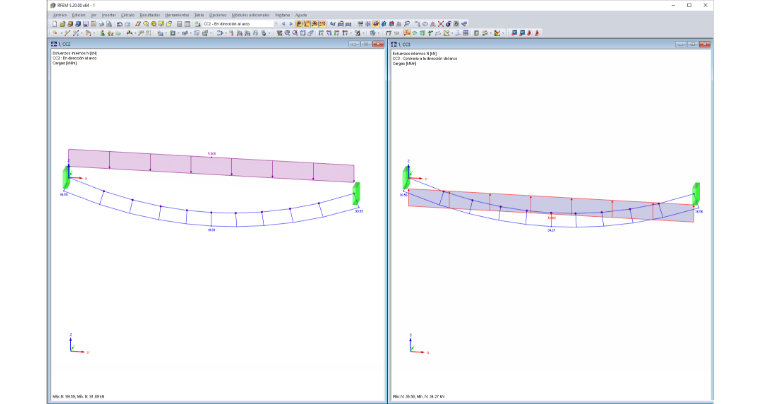Click the 'CC2 : En dirección al arco' label
Screen dimensions: 760x404
point(75,58)
